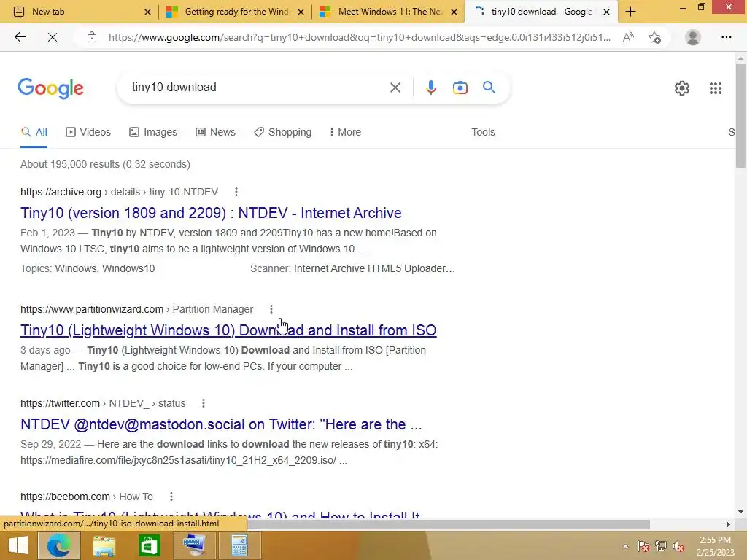Viewport: 747px width, 560px height.
Task: Open volume tray icon
Action: pyautogui.click(x=678, y=546)
